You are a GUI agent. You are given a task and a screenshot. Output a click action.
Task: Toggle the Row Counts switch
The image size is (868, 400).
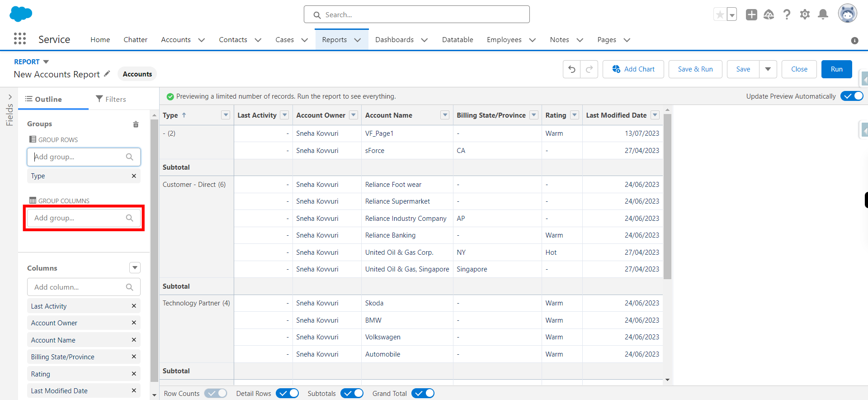tap(216, 393)
